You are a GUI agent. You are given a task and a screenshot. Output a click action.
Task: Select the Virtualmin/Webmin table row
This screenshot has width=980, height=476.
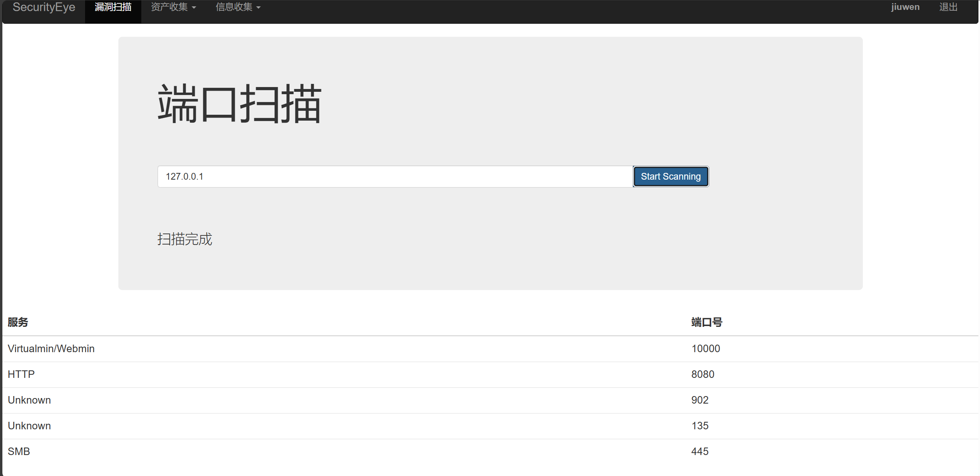tap(51, 349)
